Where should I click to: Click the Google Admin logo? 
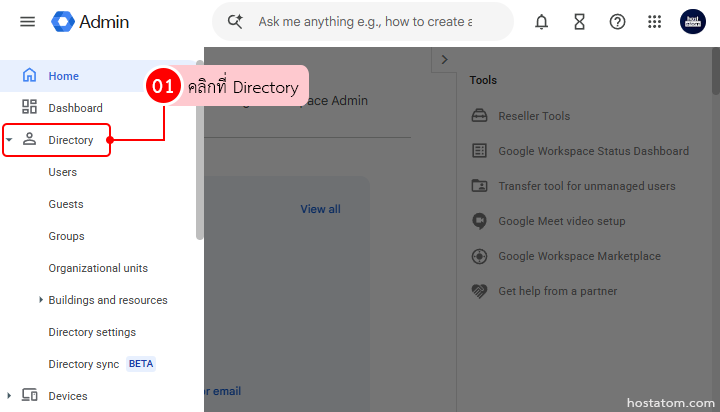pyautogui.click(x=90, y=22)
